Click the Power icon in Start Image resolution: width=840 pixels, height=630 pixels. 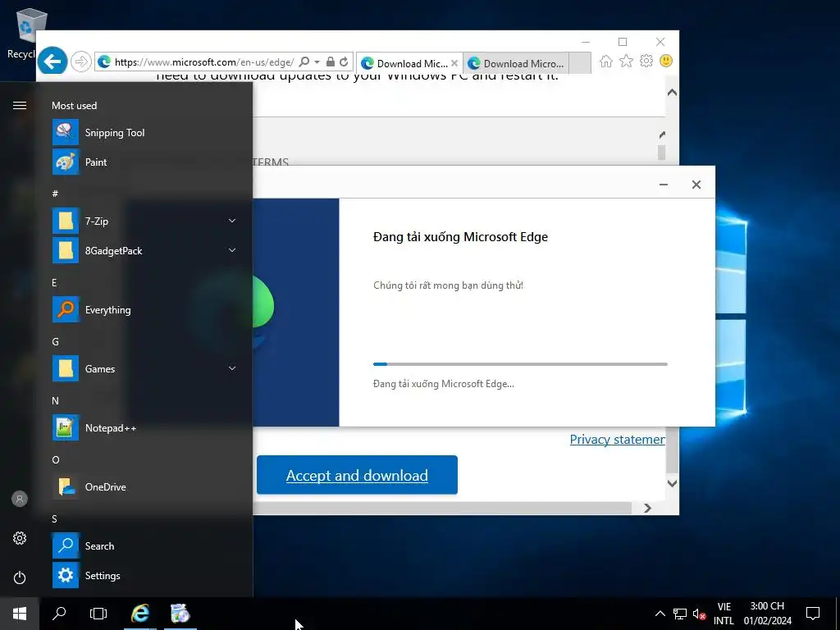coord(20,577)
